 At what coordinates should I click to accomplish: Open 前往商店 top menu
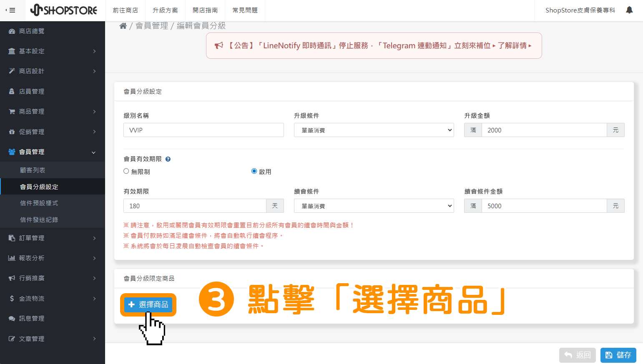pos(125,10)
